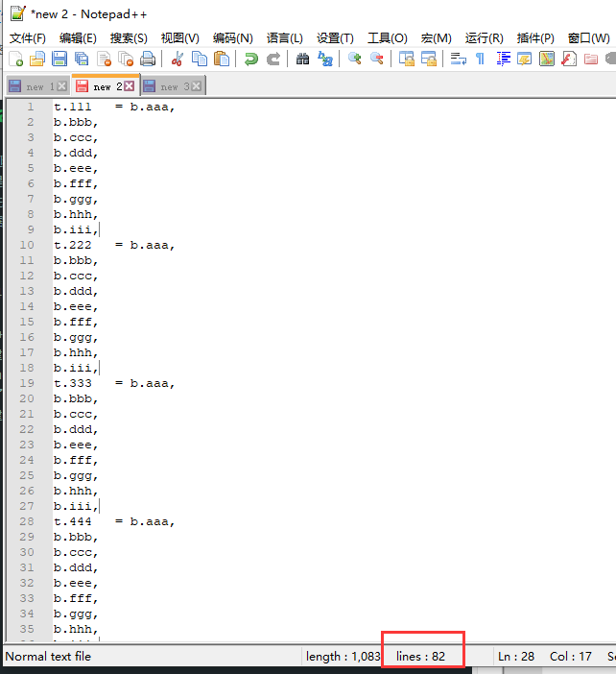This screenshot has width=616, height=674.
Task: Place cursor in line "t.111 = b.aaa,"
Action: [x=114, y=107]
